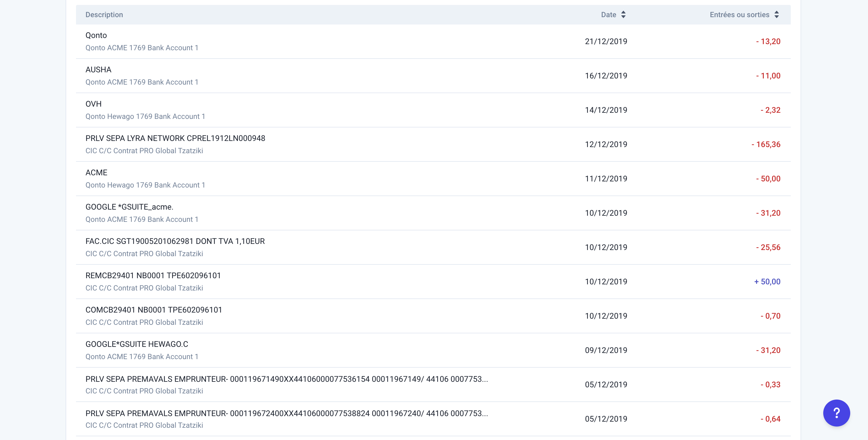Click the date 16/12/2019
Screen dimensions: 868x440
tap(606, 76)
